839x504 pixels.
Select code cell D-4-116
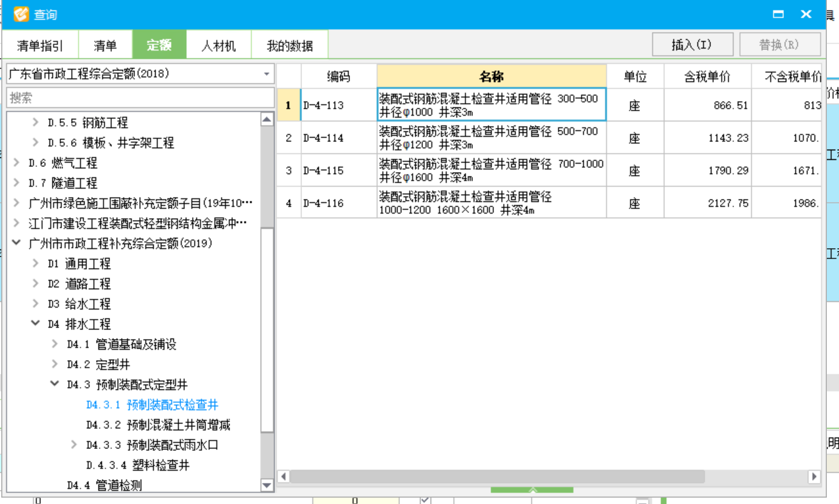339,203
